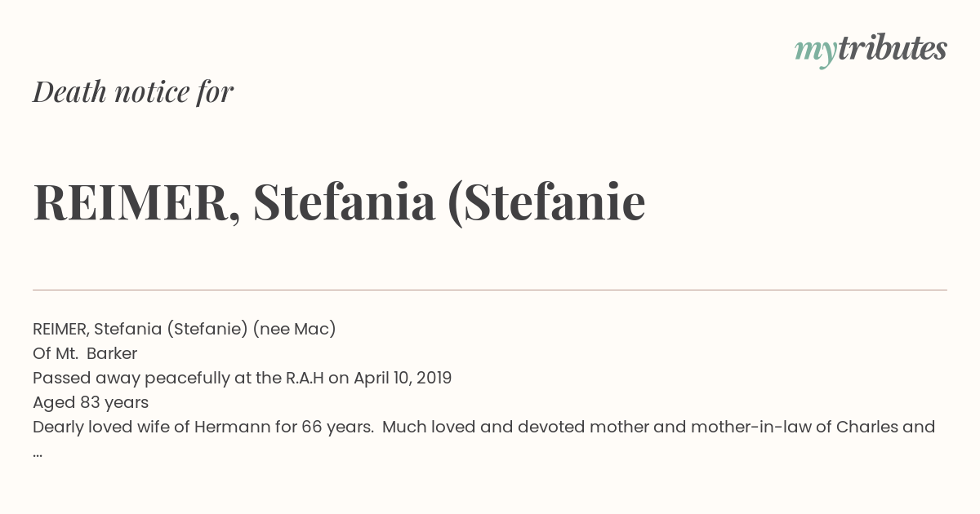
Task: Click the 'tributes' part of the logo
Action: click(892, 48)
